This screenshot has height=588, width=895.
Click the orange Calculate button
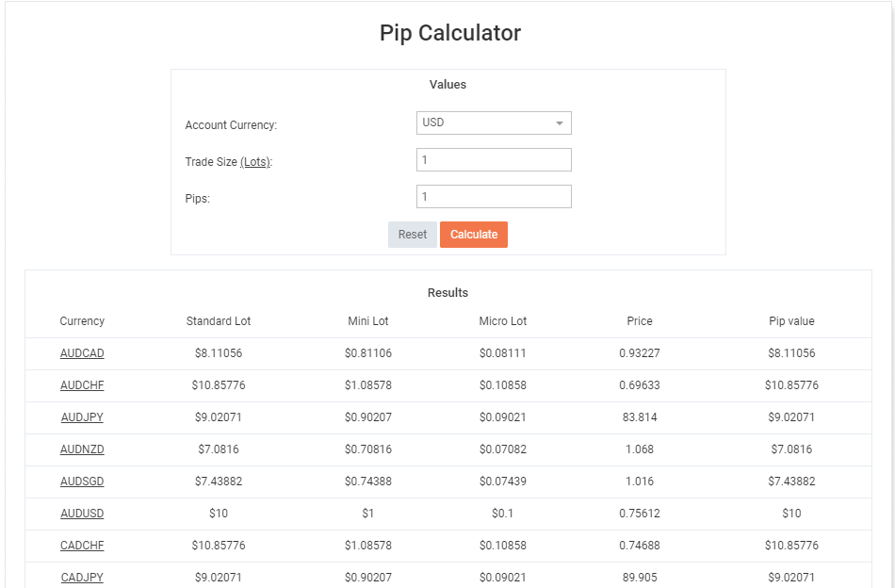tap(474, 235)
